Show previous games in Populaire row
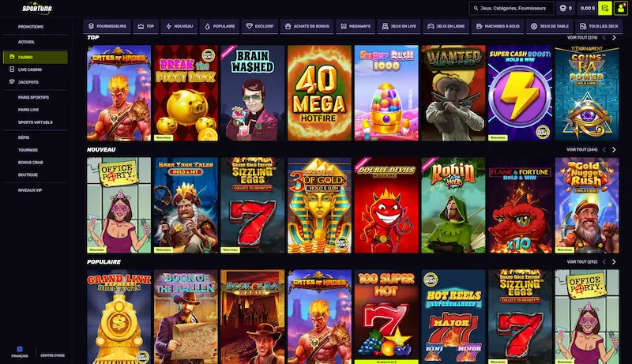Image resolution: width=632 pixels, height=364 pixels. tap(604, 261)
